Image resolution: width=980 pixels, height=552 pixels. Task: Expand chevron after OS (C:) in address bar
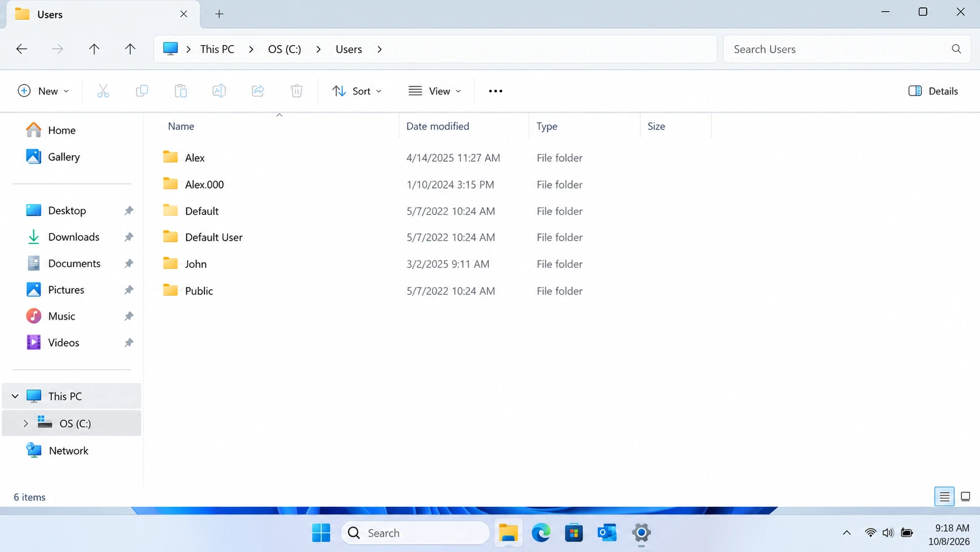[x=318, y=49]
